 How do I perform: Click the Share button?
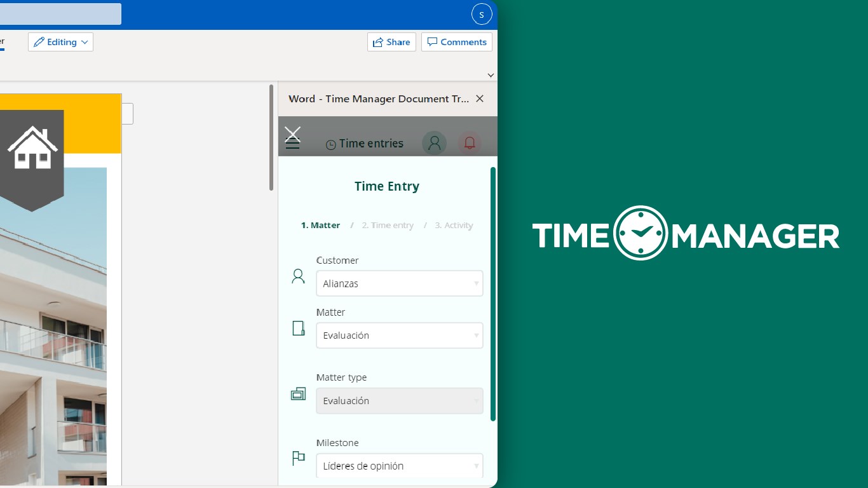pos(391,42)
